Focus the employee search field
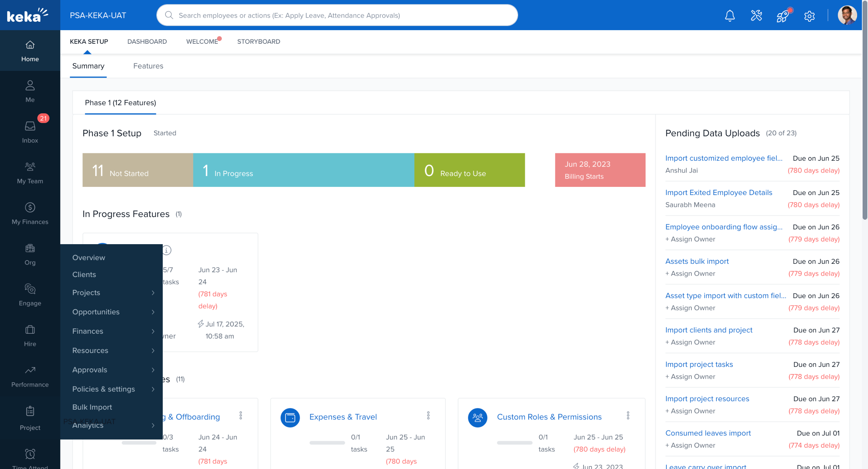The image size is (868, 469). pos(337,15)
